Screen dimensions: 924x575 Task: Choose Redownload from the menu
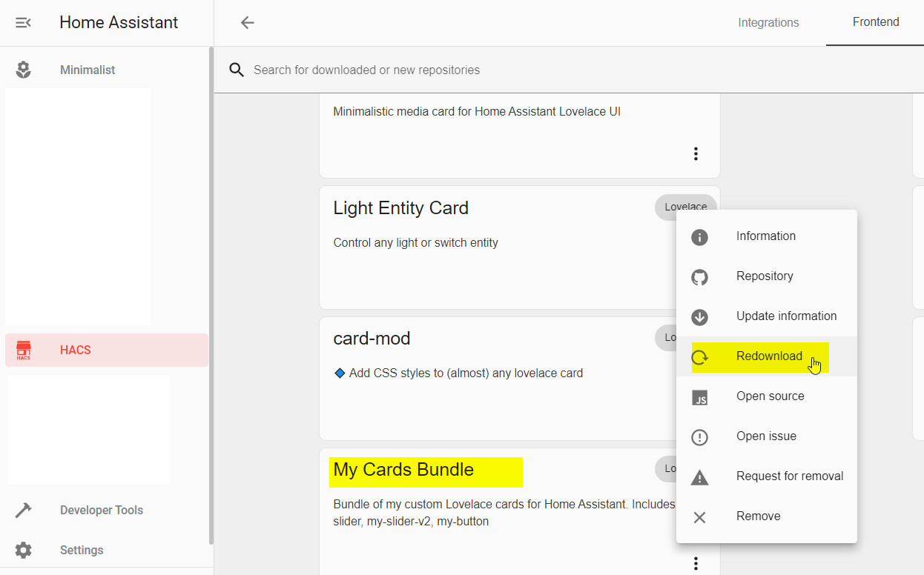pyautogui.click(x=767, y=356)
